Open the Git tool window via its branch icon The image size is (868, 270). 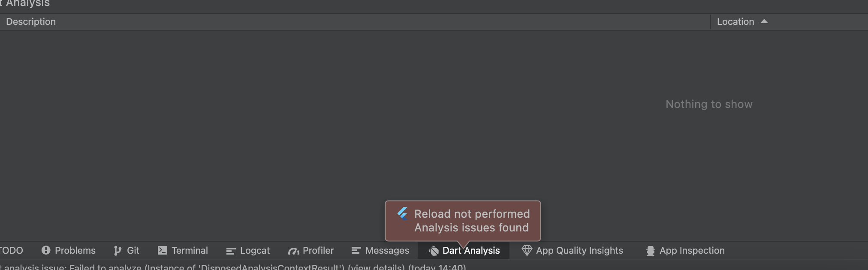coord(117,250)
